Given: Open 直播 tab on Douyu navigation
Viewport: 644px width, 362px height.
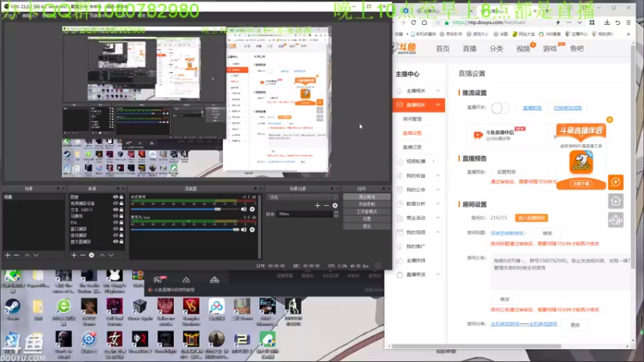Looking at the screenshot, I should coord(469,49).
